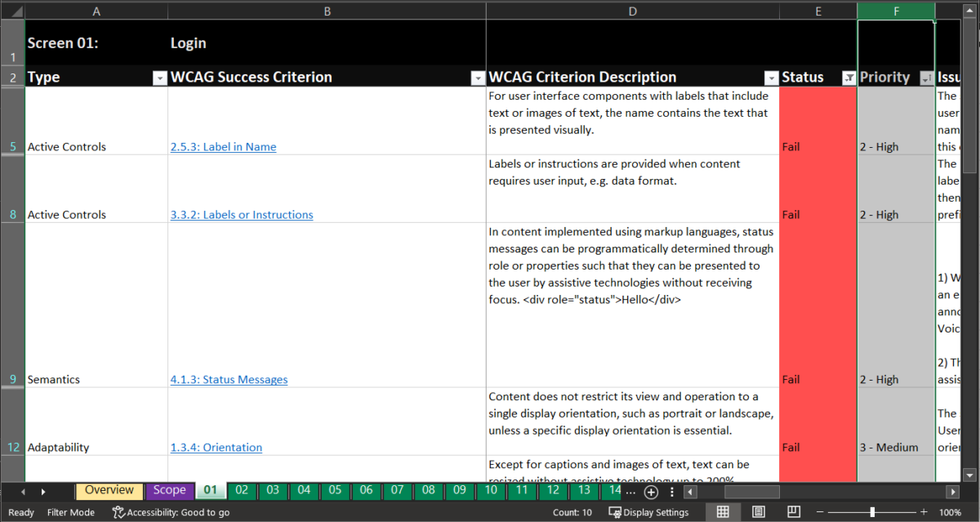Reveal hidden sheet tabs via ellipsis
The height and width of the screenshot is (522, 980).
(x=631, y=491)
